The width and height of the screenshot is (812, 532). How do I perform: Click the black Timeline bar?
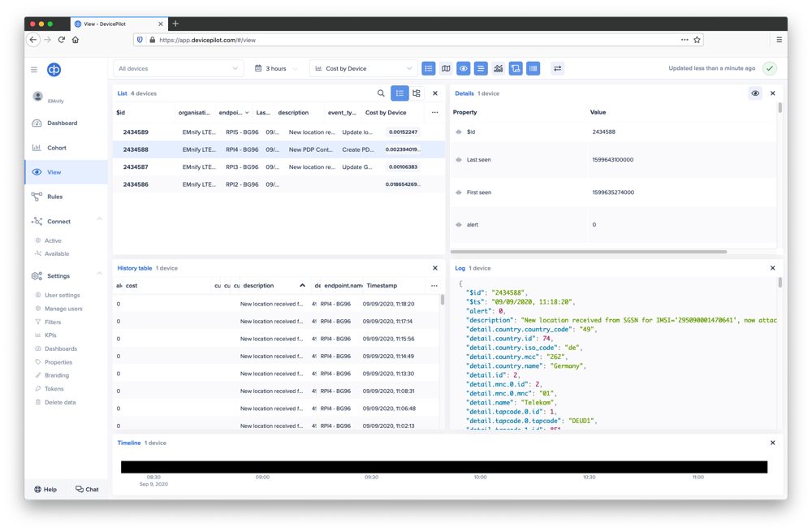444,467
